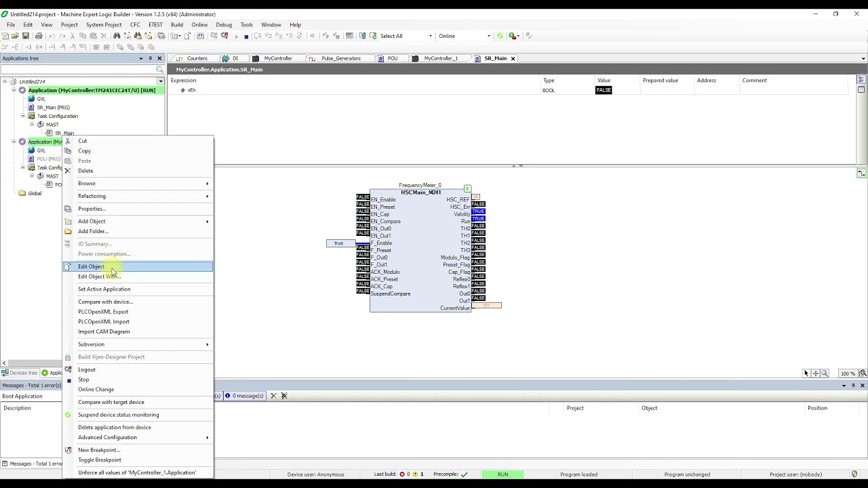The height and width of the screenshot is (488, 868).
Task: Switch to the Devices tree tab
Action: (20, 373)
